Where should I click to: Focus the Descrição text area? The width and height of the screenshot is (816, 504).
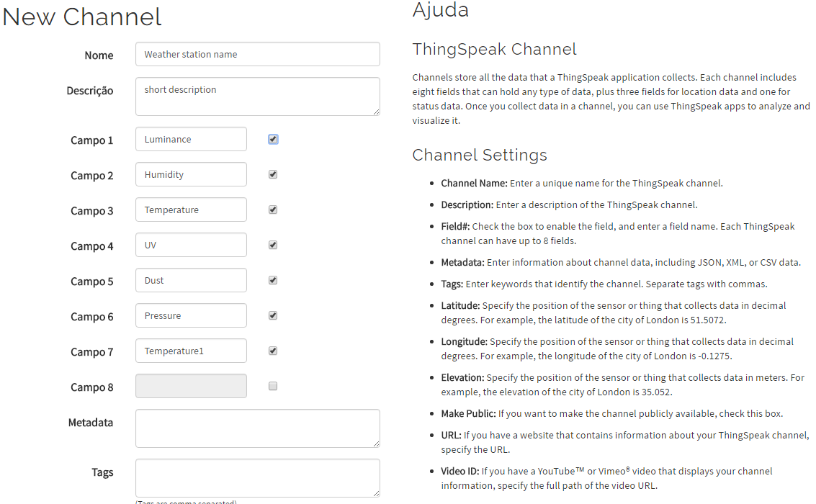[257, 96]
